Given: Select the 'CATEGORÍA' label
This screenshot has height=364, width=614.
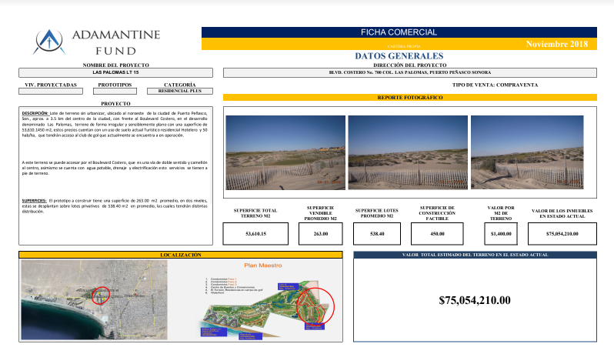Looking at the screenshot, I should pyautogui.click(x=180, y=85).
